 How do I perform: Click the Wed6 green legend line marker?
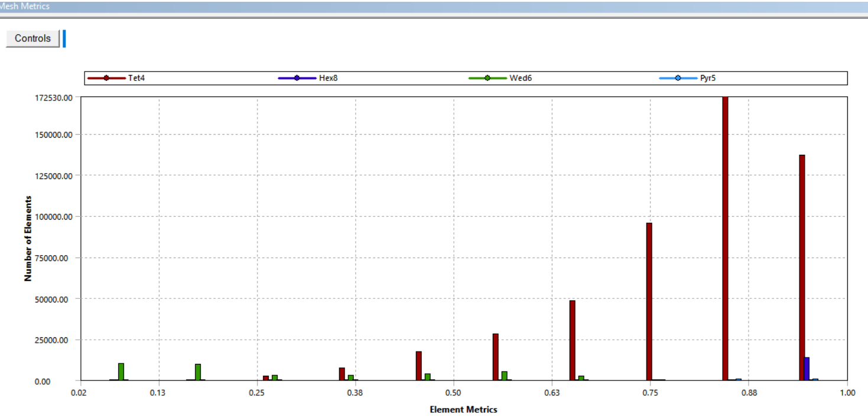coord(488,78)
